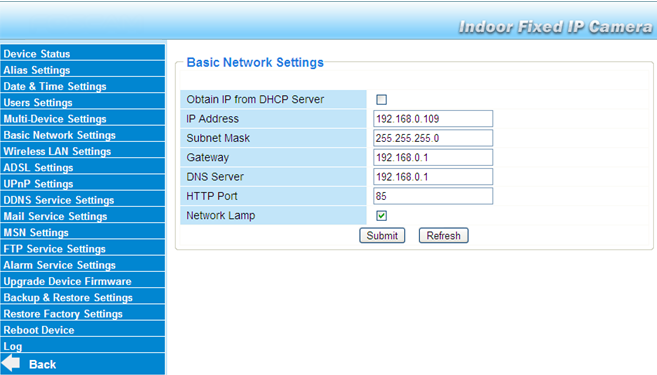This screenshot has height=375, width=657.
Task: Open MSN Settings
Action: (x=36, y=233)
